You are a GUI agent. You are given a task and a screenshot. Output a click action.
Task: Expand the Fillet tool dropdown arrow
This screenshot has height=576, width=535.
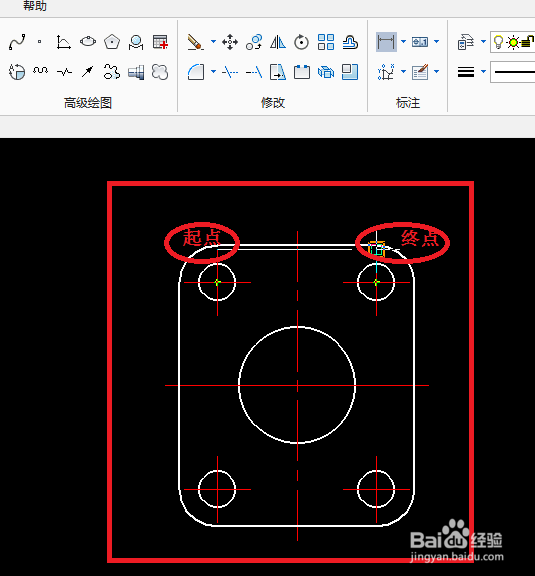213,71
